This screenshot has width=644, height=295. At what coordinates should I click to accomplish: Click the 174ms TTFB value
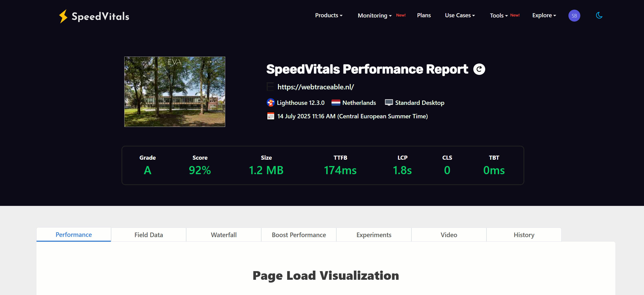(340, 170)
